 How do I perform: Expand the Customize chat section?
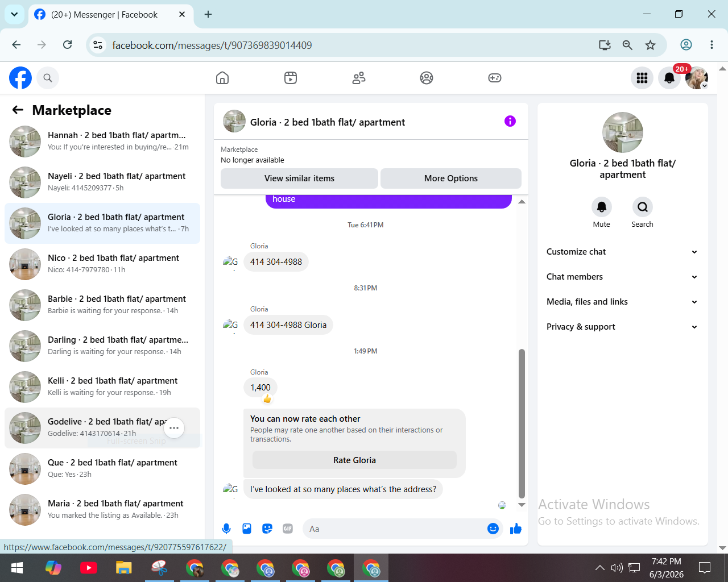pos(622,252)
